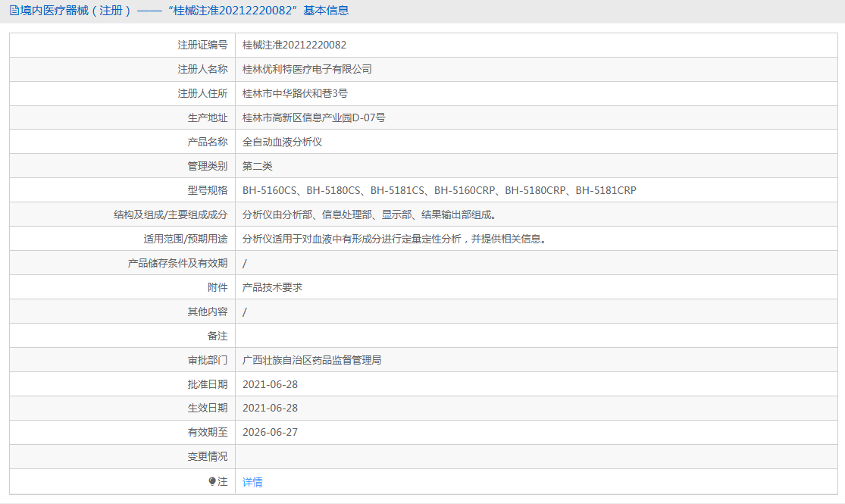This screenshot has height=504, width=845.
Task: Click the 有效期至 label
Action: coord(208,432)
